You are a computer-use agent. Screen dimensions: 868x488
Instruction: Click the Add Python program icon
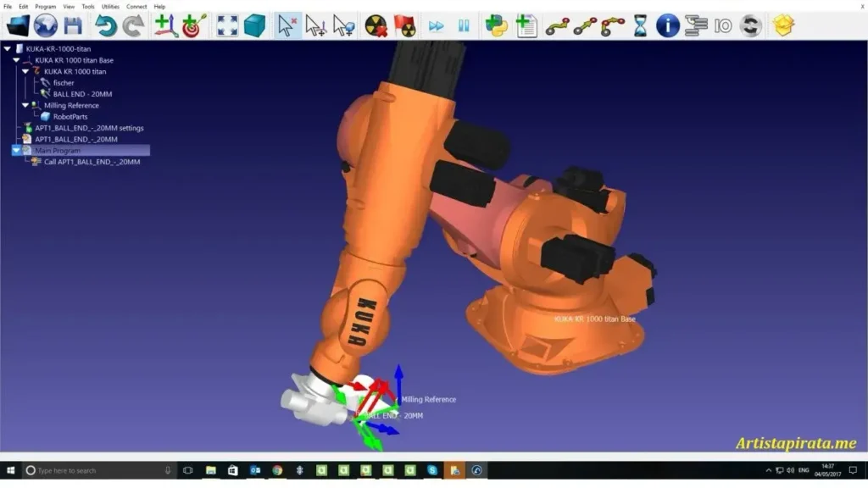497,25
